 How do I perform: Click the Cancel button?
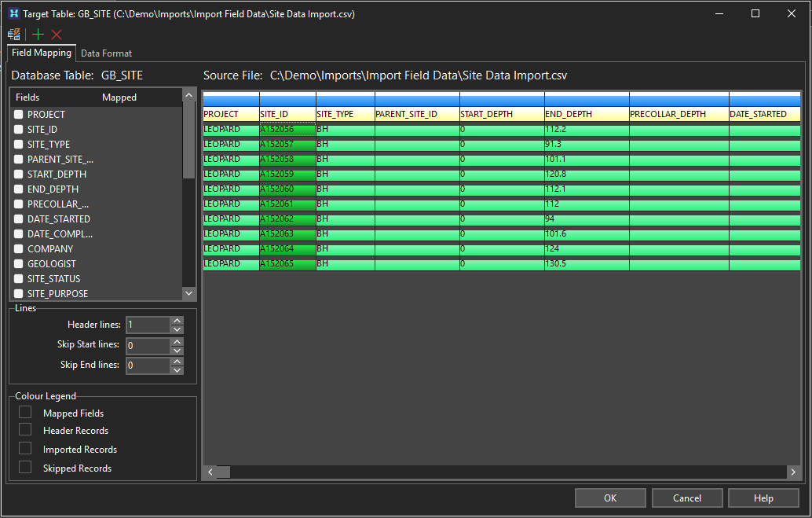[x=687, y=498]
